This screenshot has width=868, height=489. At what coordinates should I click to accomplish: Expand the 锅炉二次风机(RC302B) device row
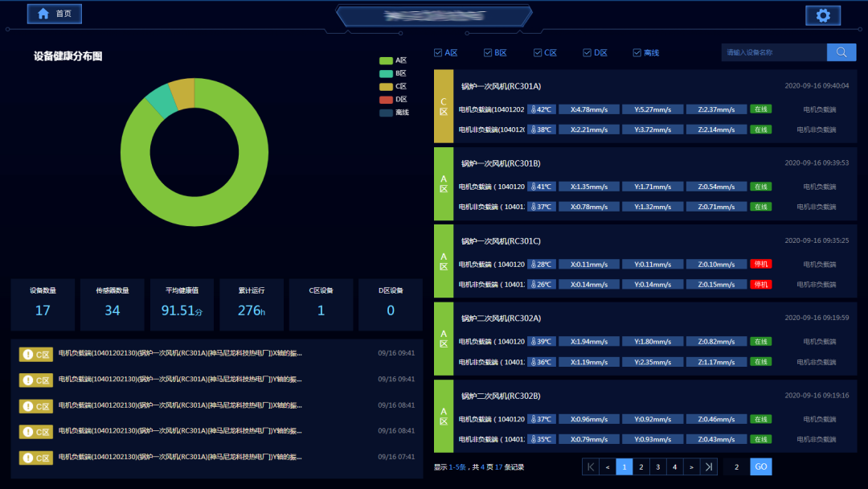[501, 396]
